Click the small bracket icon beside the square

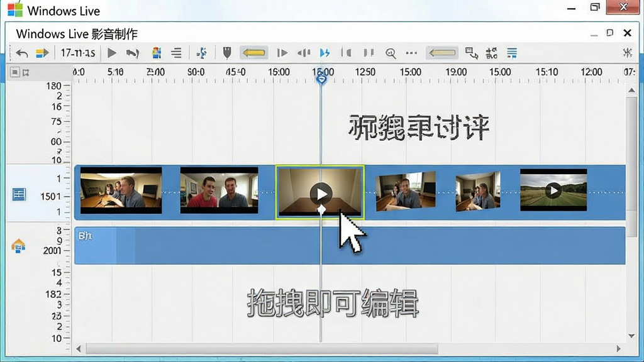(x=26, y=73)
